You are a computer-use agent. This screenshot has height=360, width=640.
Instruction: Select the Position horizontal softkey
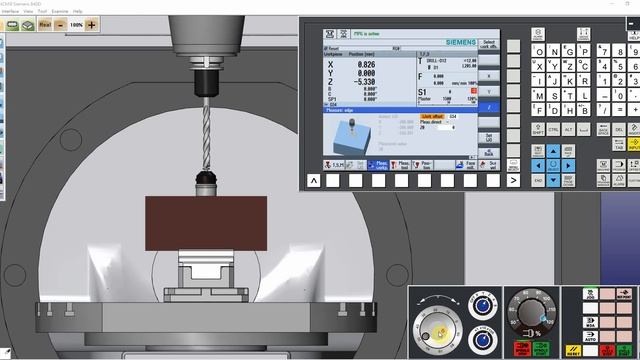click(422, 165)
